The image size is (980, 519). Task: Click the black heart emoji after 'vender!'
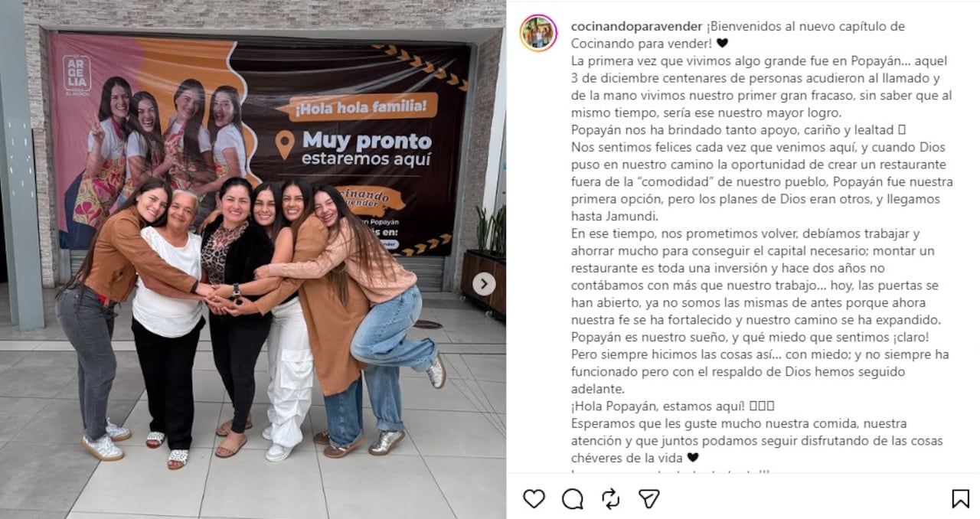coord(722,44)
